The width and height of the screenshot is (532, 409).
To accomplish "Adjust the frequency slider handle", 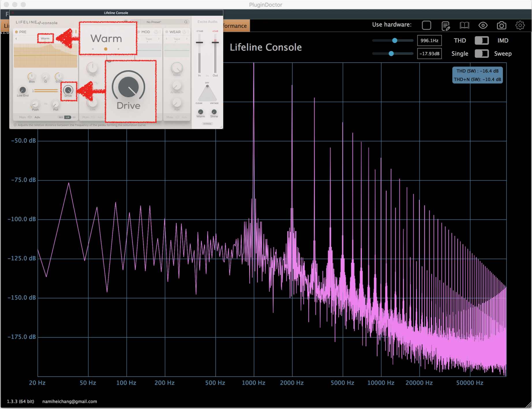I will [x=395, y=40].
